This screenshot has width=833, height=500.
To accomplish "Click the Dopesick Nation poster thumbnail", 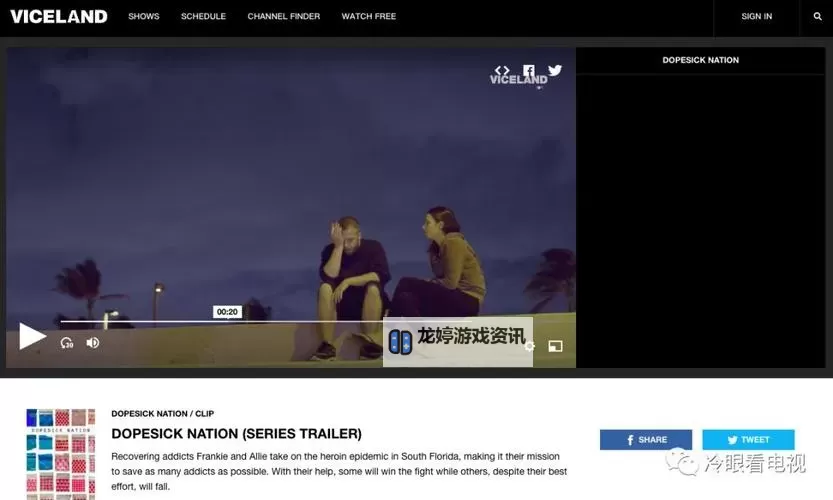I will [x=61, y=452].
